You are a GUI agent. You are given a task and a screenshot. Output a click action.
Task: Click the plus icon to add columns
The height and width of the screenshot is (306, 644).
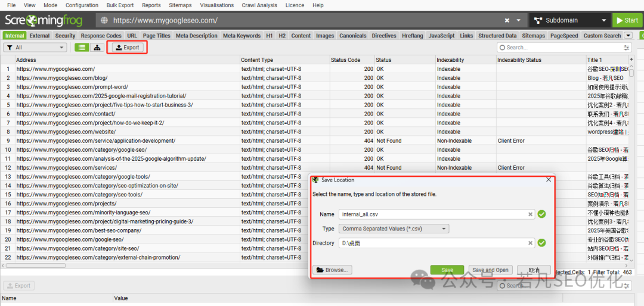[x=631, y=60]
